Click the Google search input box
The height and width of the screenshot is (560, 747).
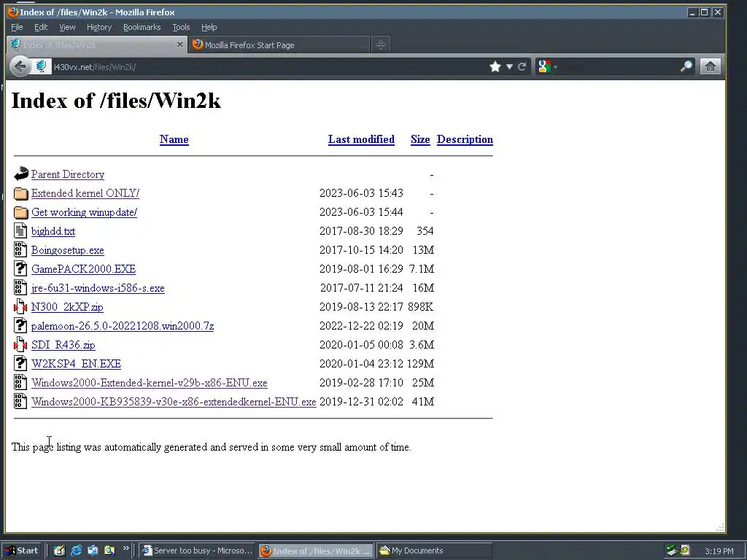coord(619,66)
